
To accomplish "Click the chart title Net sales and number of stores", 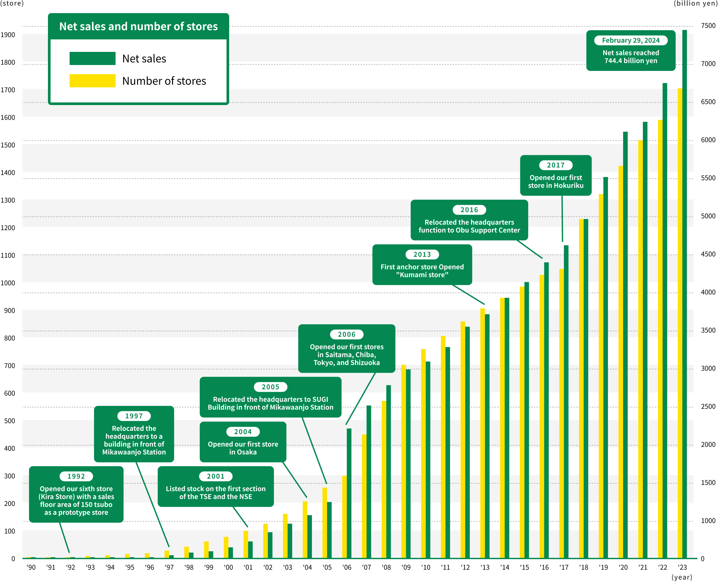I will 138,26.
